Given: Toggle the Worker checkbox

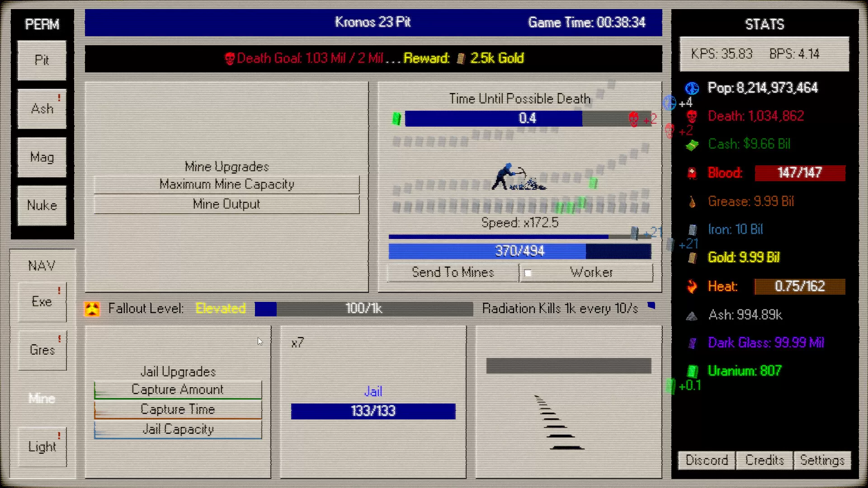Looking at the screenshot, I should point(528,273).
